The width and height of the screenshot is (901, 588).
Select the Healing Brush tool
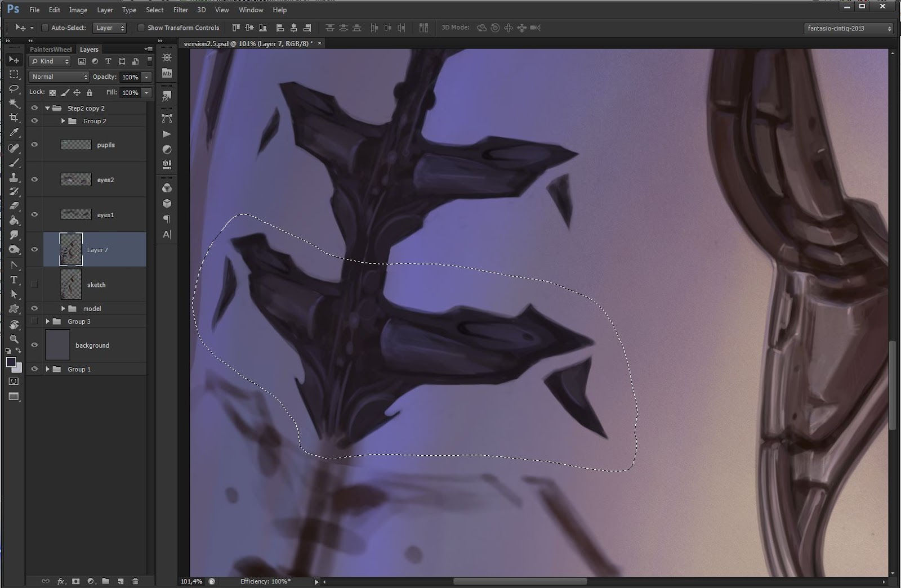coord(14,148)
